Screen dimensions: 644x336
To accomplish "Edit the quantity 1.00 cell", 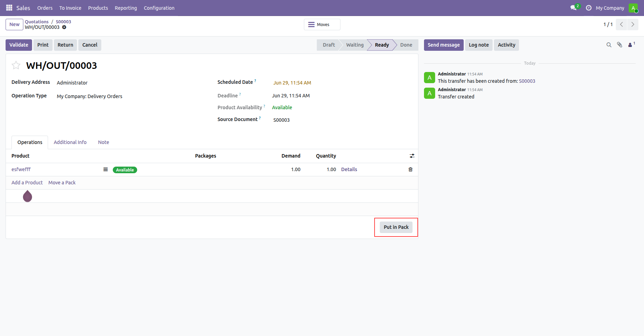I will coord(331,169).
